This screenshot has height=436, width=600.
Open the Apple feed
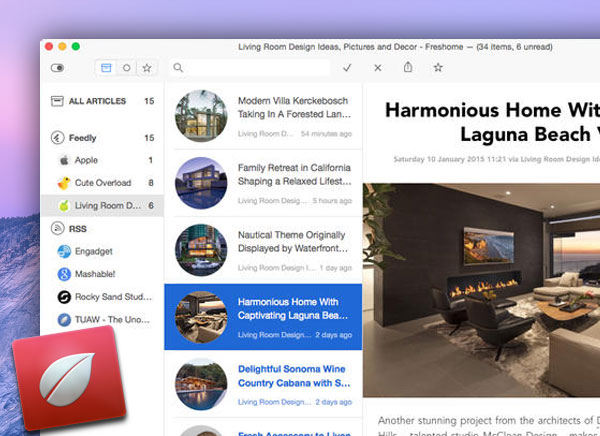point(103,160)
